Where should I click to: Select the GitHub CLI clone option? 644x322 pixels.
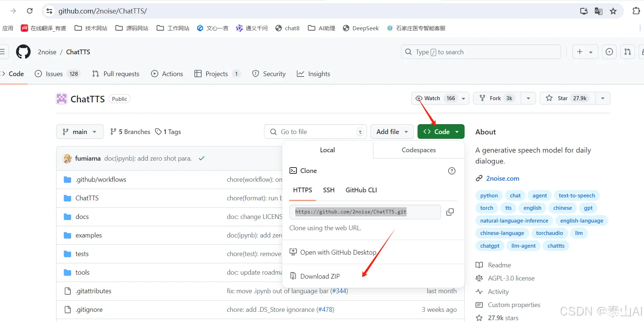pos(361,190)
